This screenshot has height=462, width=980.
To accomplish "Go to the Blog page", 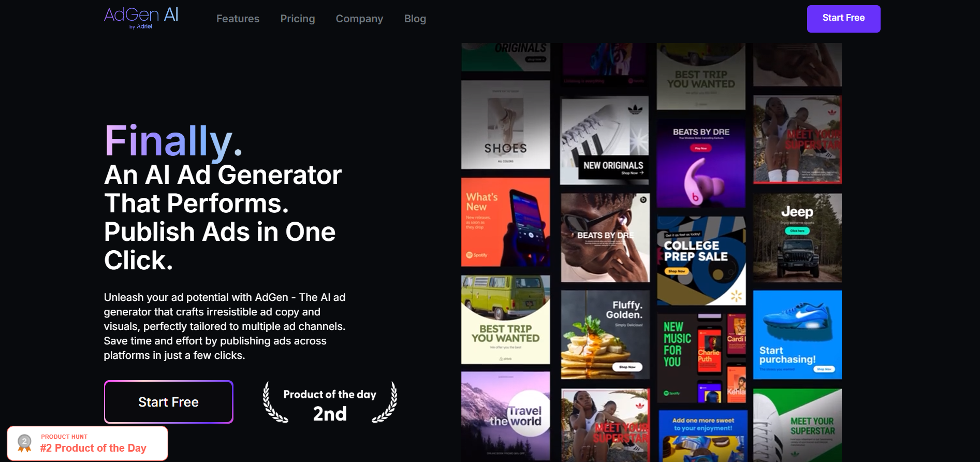I will point(415,19).
